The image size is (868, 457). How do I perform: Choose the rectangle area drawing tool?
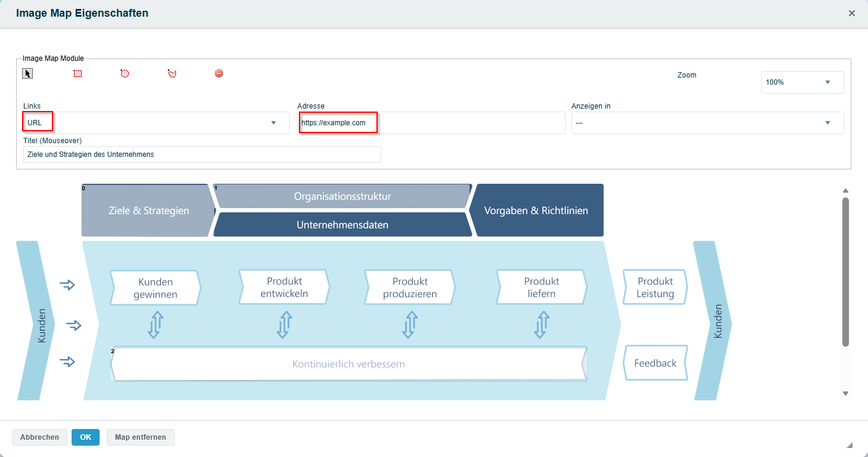pyautogui.click(x=78, y=73)
